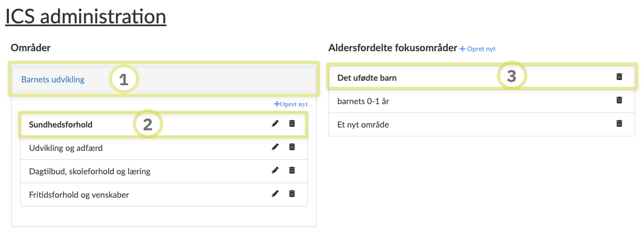
Task: Delete Udvikling og adfærd using trash icon
Action: pos(292,147)
